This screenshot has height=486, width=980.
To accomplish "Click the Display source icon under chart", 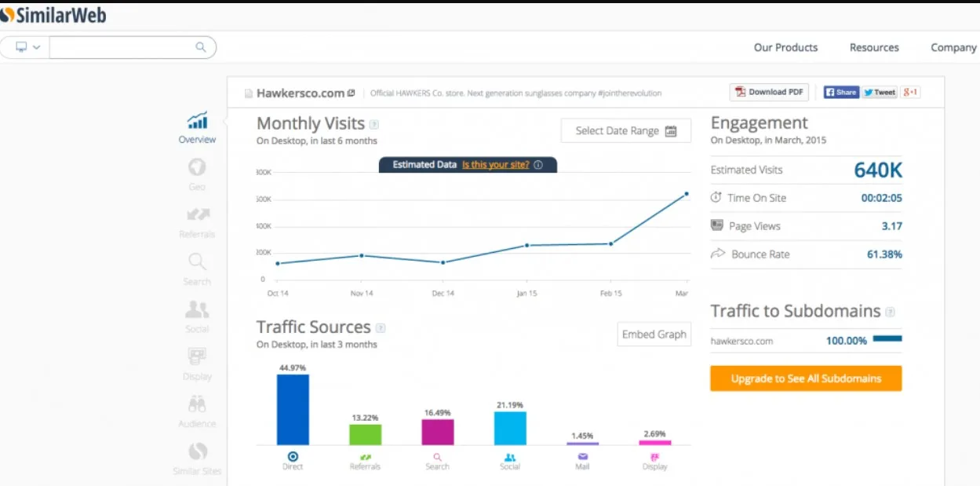I will point(655,456).
